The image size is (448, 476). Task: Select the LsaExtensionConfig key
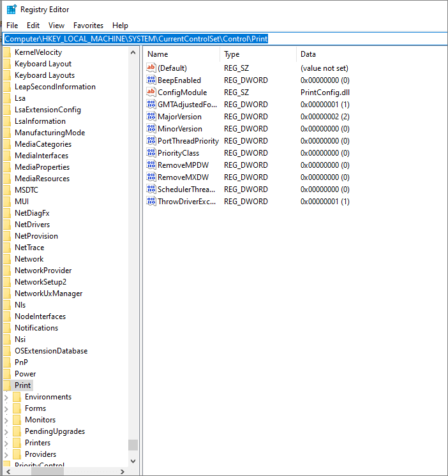click(x=48, y=110)
